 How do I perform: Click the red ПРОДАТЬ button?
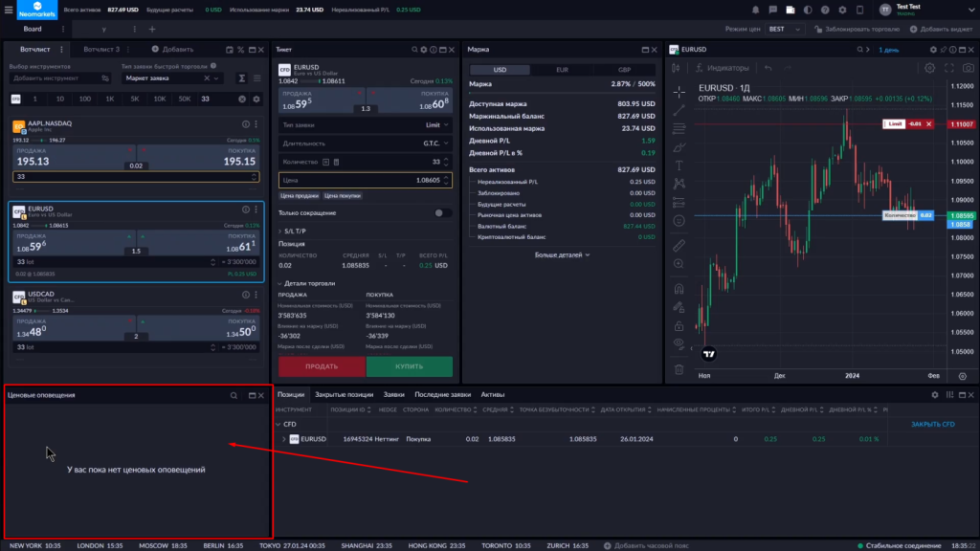pos(322,366)
